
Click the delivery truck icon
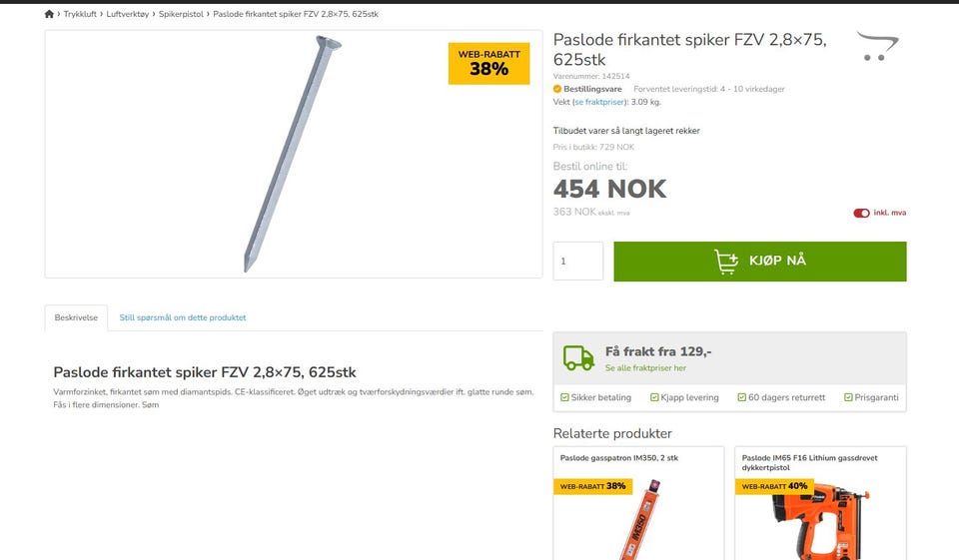click(x=578, y=358)
